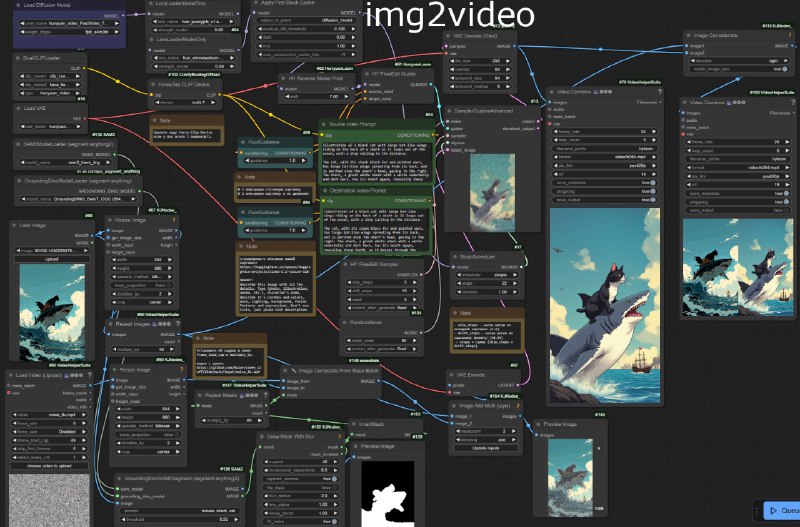The height and width of the screenshot is (527, 800).
Task: Click the VAE Encode node's collapse dot
Action: tap(451, 375)
